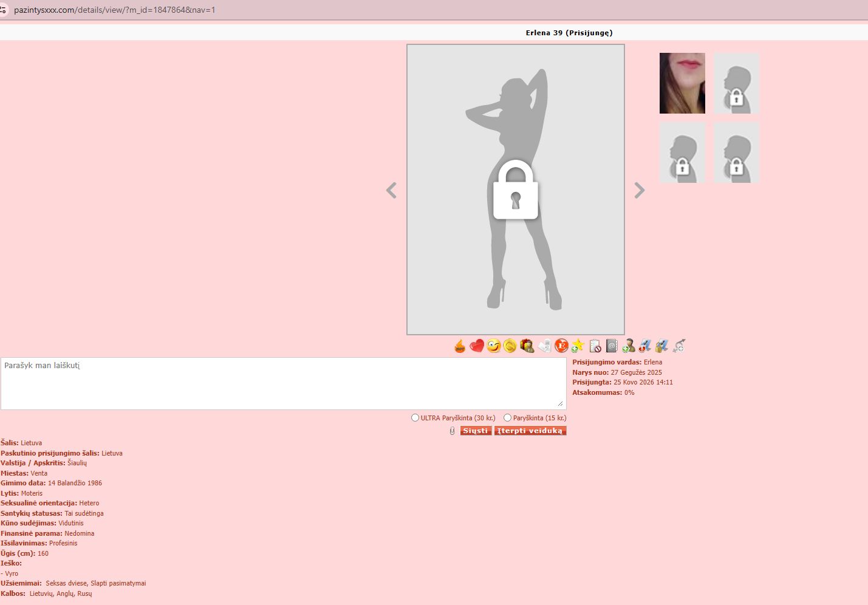Show previous photo with left arrow

pos(391,191)
